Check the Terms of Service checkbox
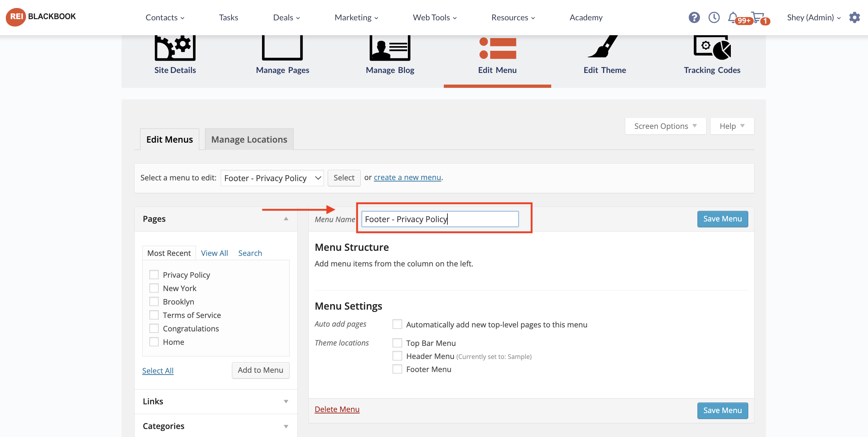Screen dimensions: 868x437 coord(154,315)
